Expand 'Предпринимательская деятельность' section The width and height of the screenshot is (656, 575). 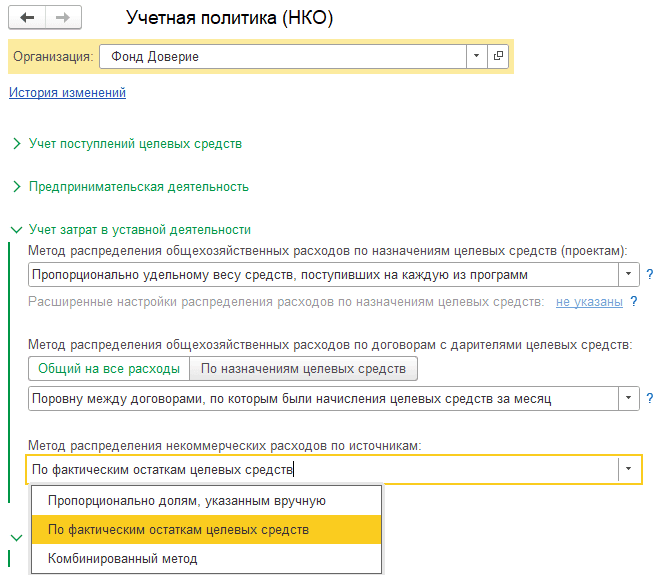[x=138, y=186]
